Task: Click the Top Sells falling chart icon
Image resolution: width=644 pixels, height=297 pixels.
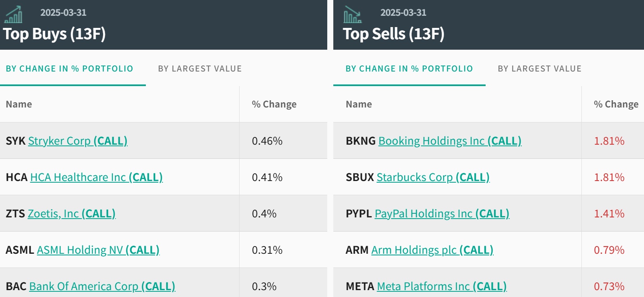Action: coord(352,15)
